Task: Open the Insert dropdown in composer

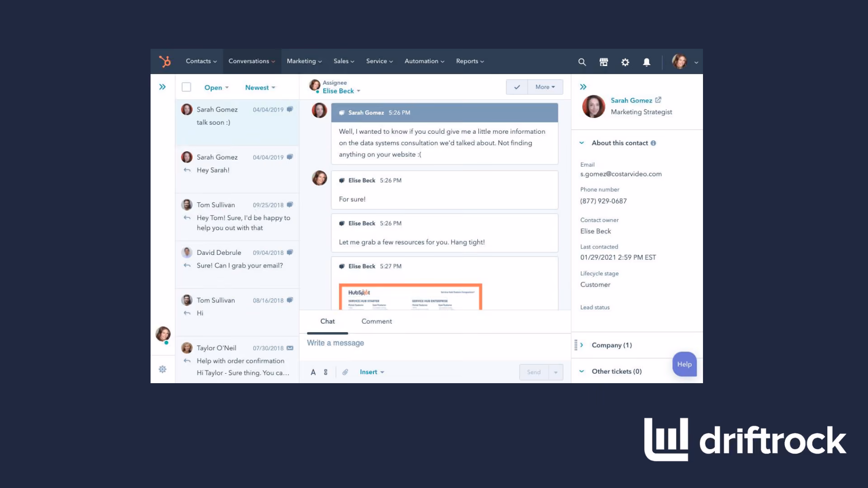Action: point(372,372)
